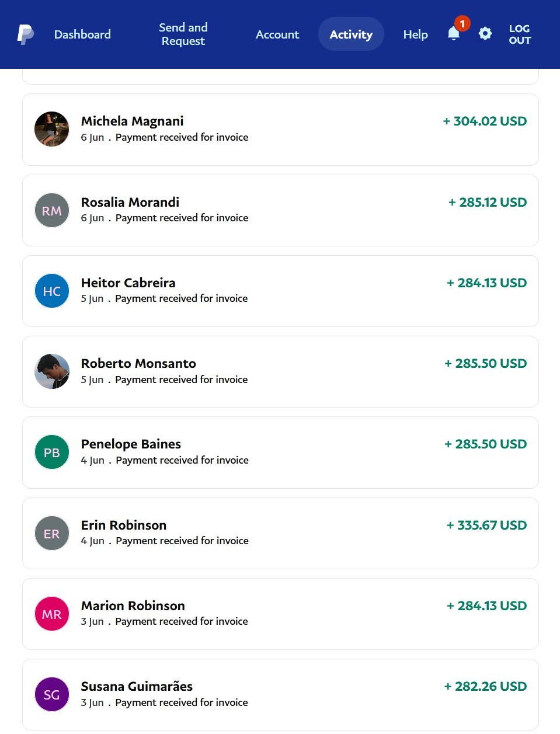Open settings via the gear icon
Image resolution: width=560 pixels, height=734 pixels.
pyautogui.click(x=485, y=34)
